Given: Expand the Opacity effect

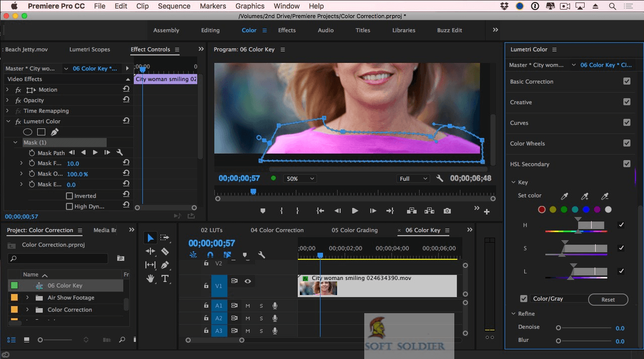Looking at the screenshot, I should coord(8,100).
